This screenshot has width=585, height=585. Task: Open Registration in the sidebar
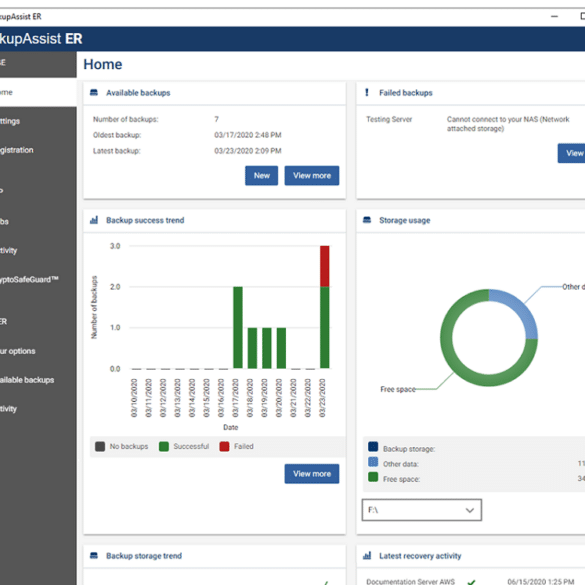(38, 150)
